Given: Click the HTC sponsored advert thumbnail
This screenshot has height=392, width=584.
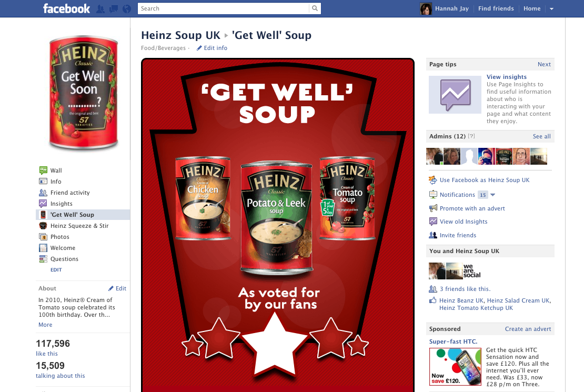Looking at the screenshot, I should 455,367.
